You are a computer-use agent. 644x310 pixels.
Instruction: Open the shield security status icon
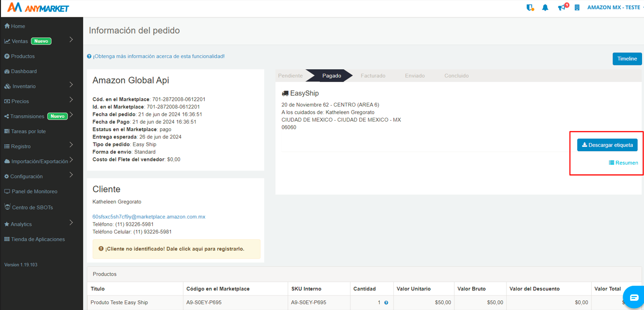pos(530,7)
